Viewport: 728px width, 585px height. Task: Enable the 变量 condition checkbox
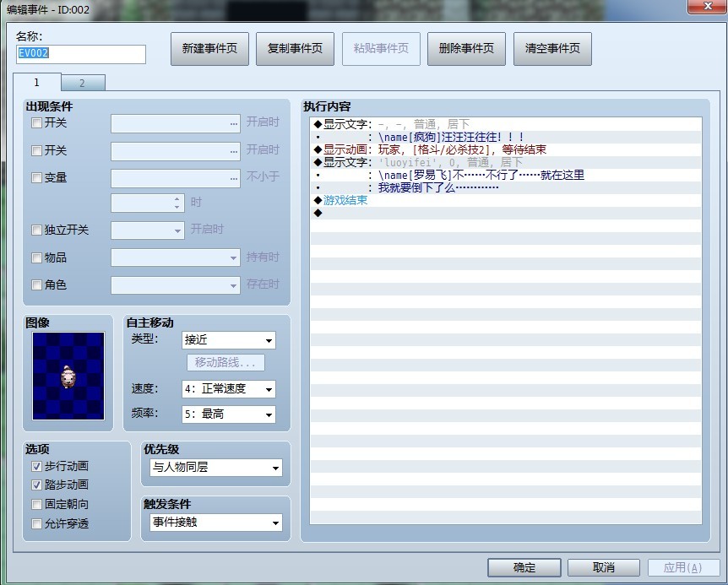[x=36, y=177]
